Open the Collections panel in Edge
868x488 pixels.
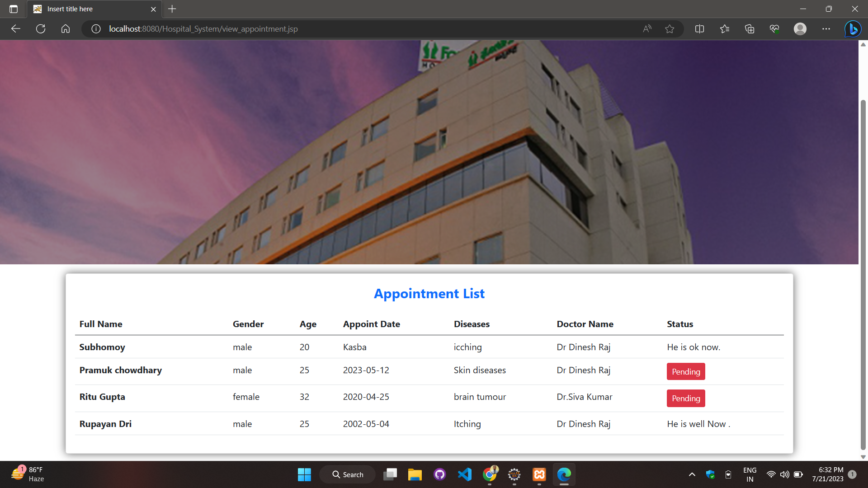point(749,28)
